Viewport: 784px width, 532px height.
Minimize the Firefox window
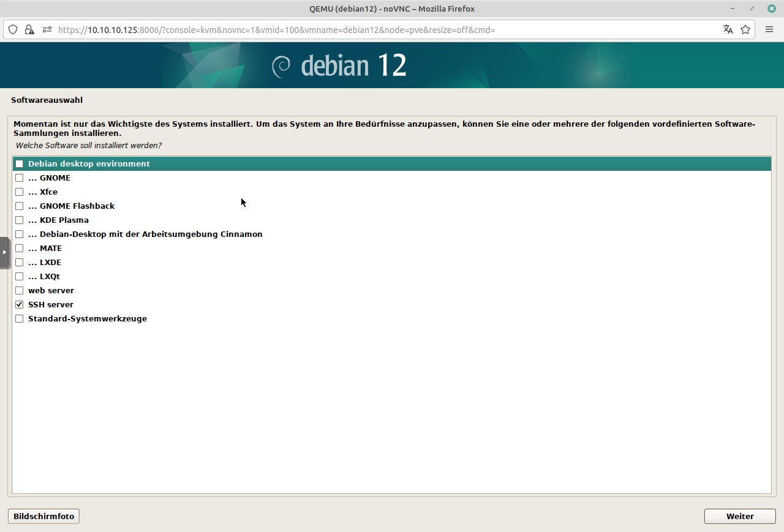pos(733,9)
